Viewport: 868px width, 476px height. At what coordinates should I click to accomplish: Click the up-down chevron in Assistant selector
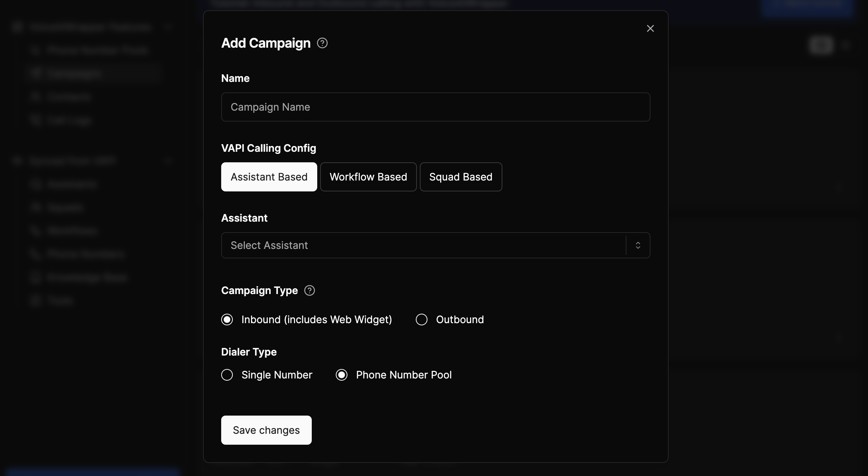pyautogui.click(x=638, y=245)
